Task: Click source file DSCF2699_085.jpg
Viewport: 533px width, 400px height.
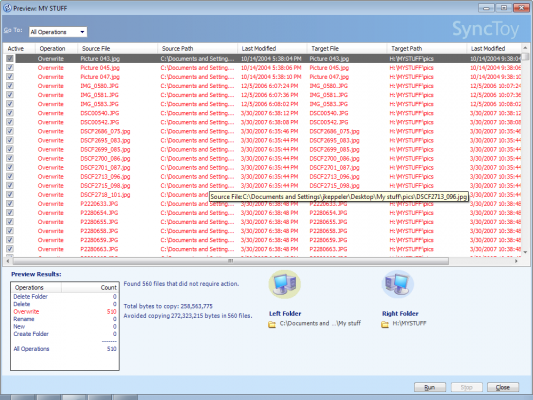Action: pyautogui.click(x=105, y=149)
